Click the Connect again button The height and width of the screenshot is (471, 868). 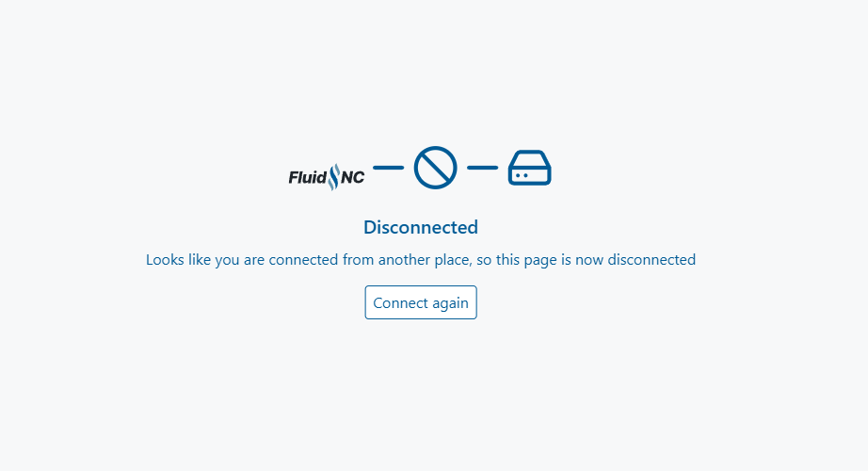pyautogui.click(x=421, y=302)
